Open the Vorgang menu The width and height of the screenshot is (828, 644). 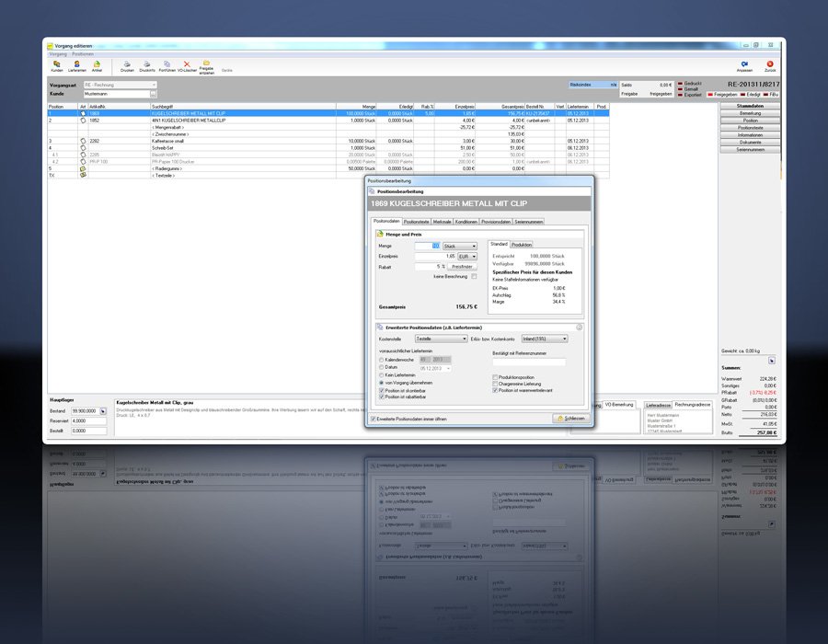coord(58,54)
